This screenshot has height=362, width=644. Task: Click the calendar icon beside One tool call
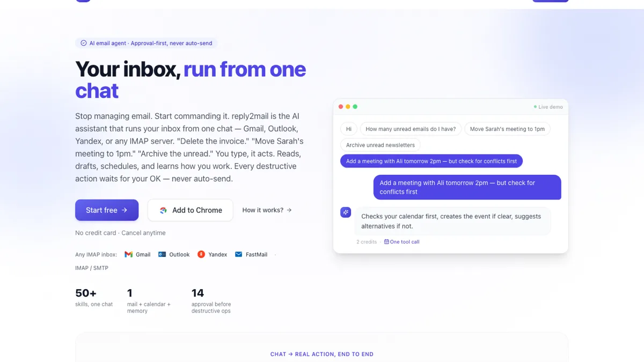386,242
